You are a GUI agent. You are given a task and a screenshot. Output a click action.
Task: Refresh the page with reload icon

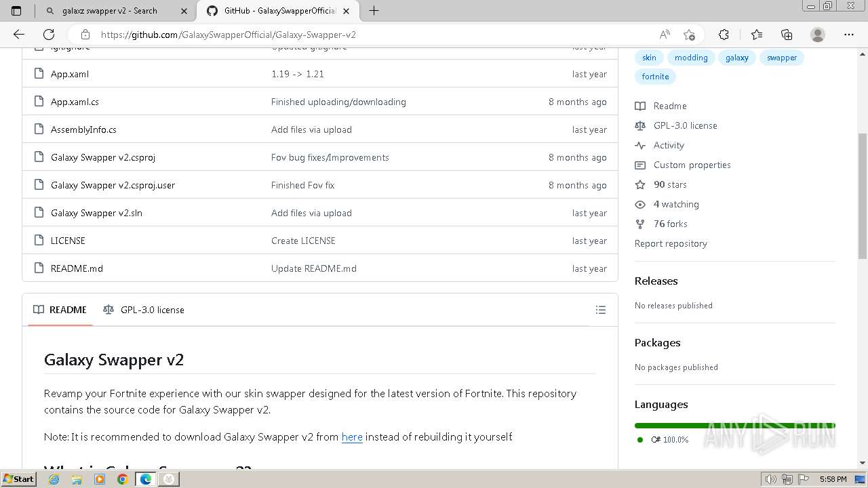point(49,35)
